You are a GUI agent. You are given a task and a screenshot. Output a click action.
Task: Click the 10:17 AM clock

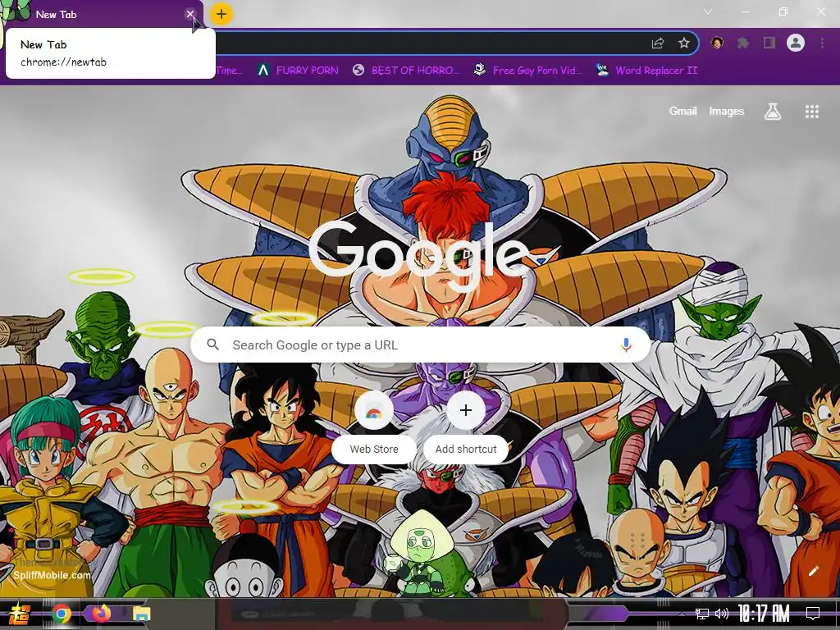[x=764, y=614]
